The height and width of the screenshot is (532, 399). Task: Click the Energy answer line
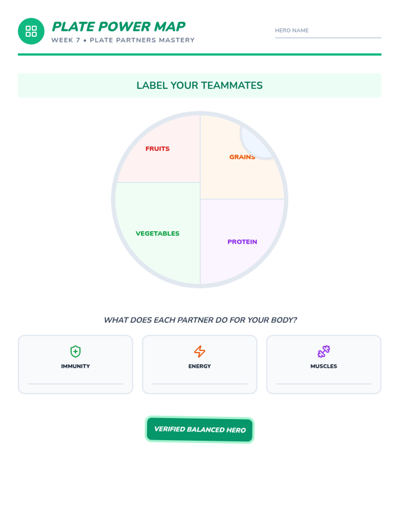click(199, 384)
